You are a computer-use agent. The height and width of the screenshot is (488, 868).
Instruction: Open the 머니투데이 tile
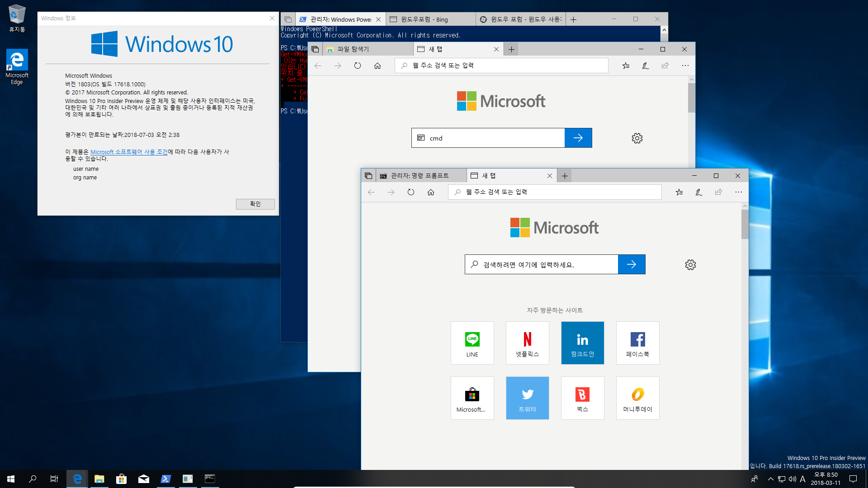(x=637, y=398)
